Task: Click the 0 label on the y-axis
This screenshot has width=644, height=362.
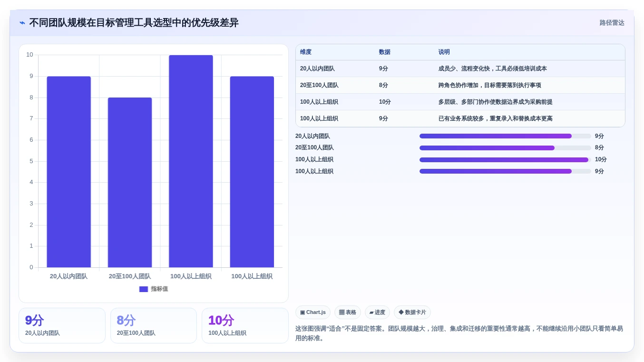Action: click(31, 267)
